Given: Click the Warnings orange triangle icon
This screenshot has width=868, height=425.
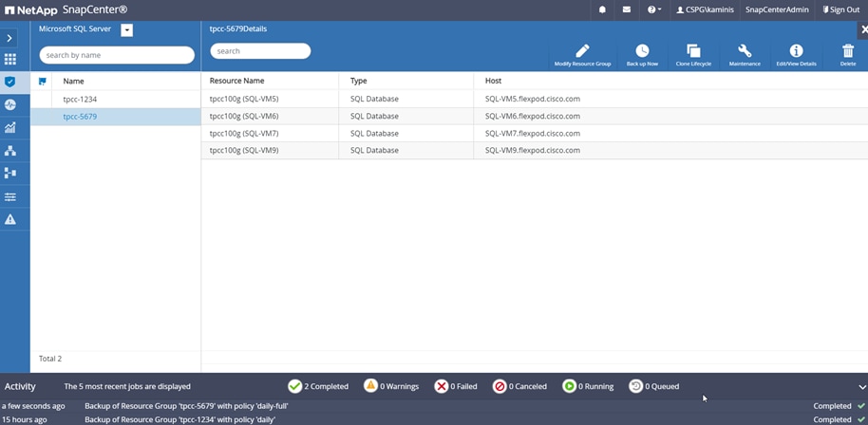Looking at the screenshot, I should (x=371, y=386).
